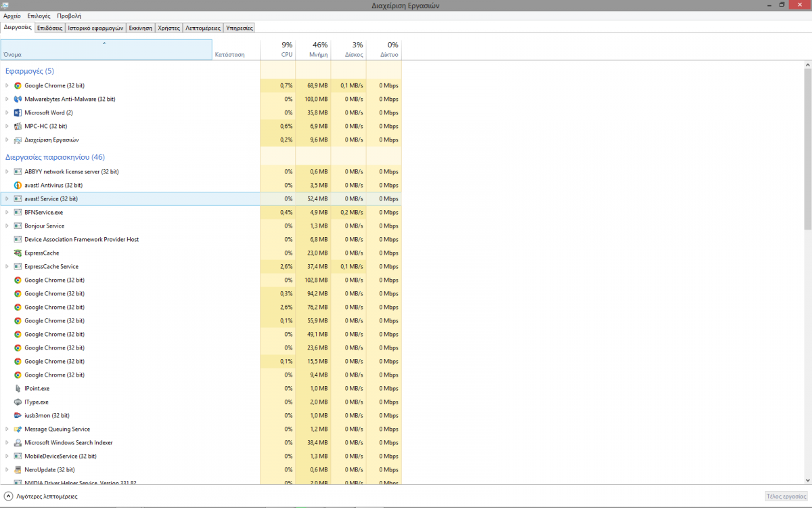Open the Προβολή menu
812x508 pixels.
point(69,16)
